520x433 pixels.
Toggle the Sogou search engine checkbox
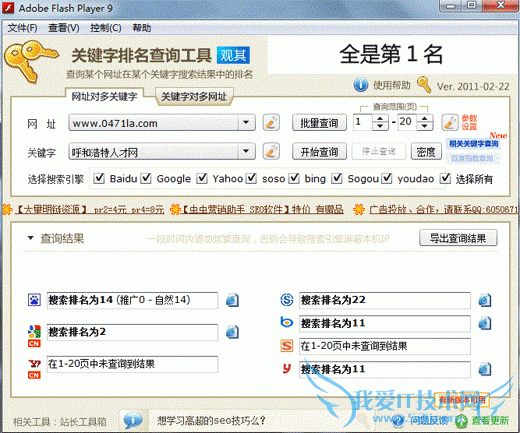point(337,178)
